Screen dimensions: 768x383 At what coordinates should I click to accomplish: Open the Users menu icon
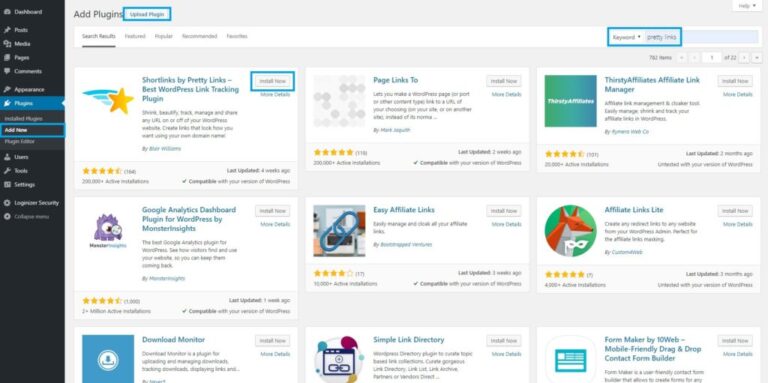(x=7, y=157)
